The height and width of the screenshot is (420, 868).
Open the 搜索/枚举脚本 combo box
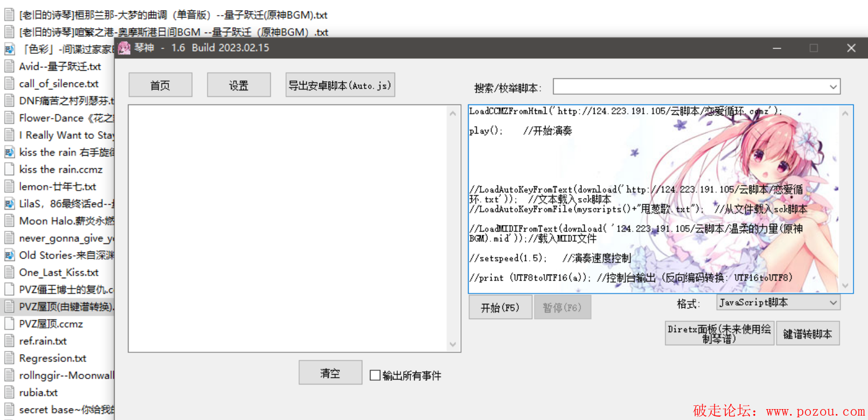[x=697, y=87]
